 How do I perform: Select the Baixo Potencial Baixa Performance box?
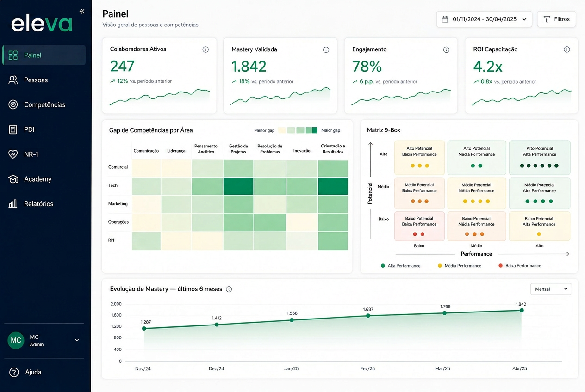pyautogui.click(x=419, y=227)
